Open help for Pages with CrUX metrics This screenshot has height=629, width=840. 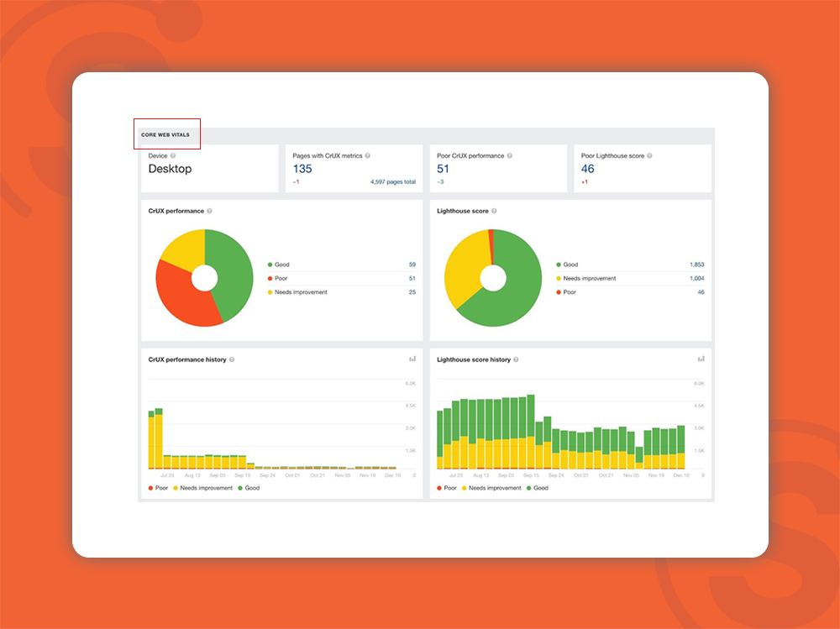point(368,156)
